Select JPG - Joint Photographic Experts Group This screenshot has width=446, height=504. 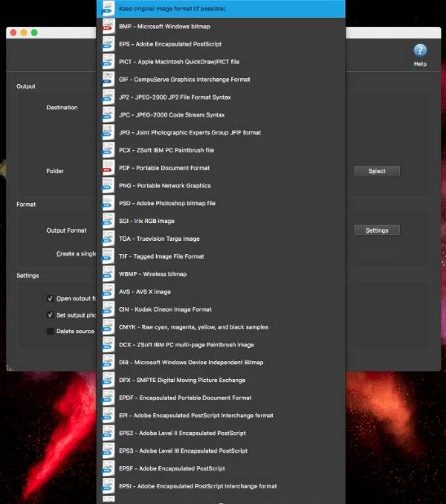click(x=221, y=132)
